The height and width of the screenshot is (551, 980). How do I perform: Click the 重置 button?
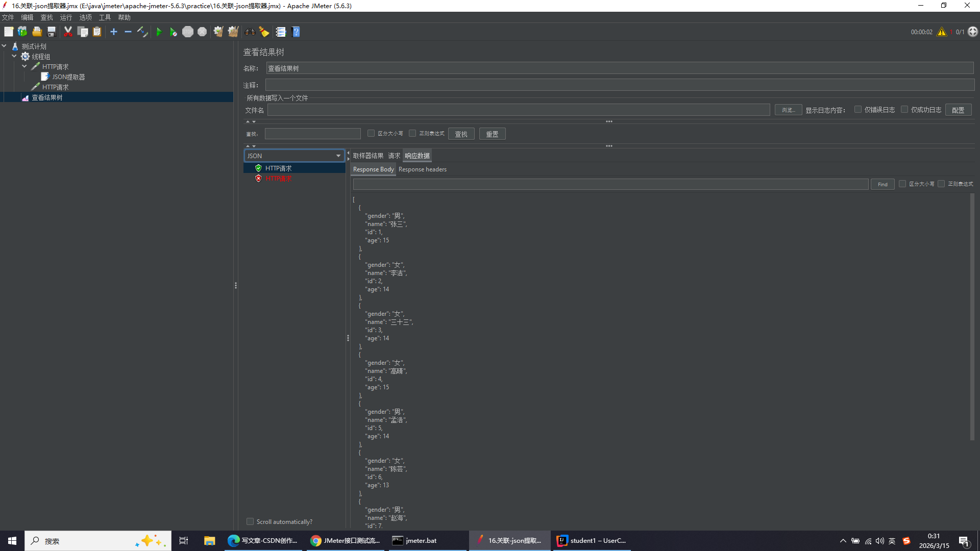pyautogui.click(x=492, y=134)
